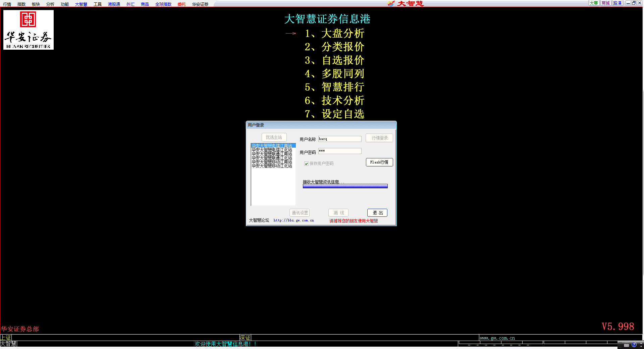Open the 功能 menu
The width and height of the screenshot is (644, 349).
(x=65, y=4)
